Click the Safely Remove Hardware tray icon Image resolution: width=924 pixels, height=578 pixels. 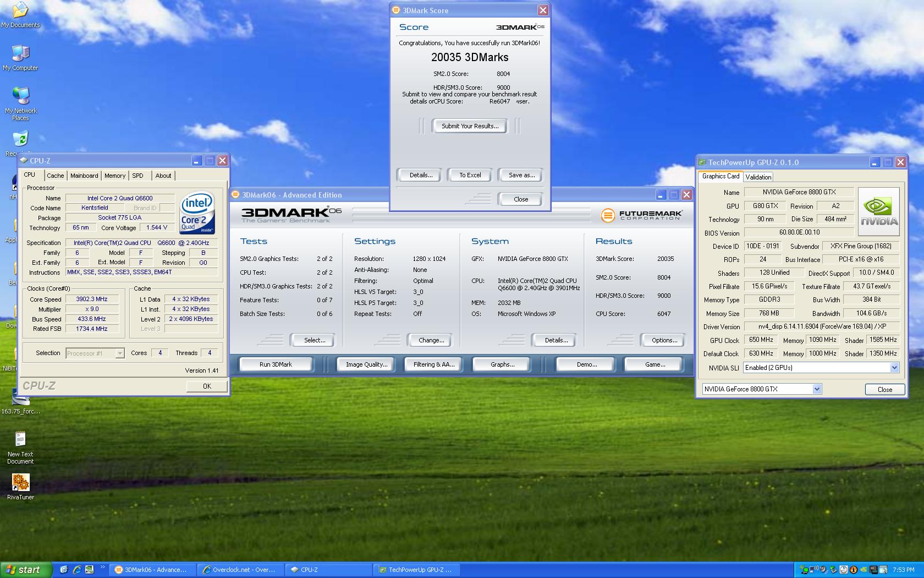coord(834,570)
